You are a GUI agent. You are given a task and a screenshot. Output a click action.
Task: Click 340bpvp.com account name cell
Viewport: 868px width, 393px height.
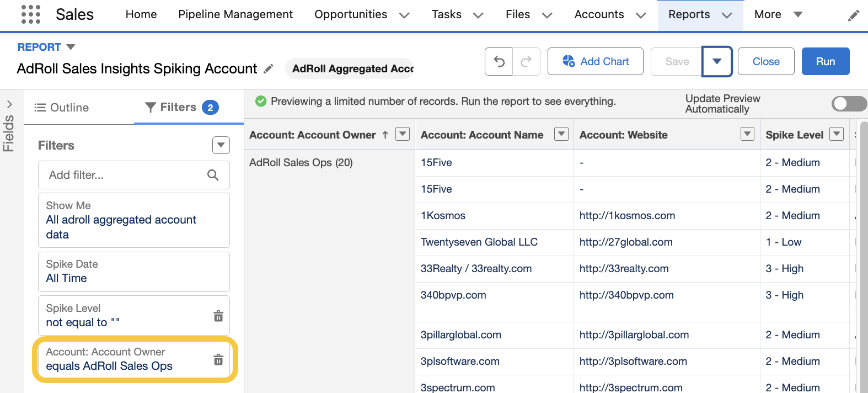[x=494, y=302]
